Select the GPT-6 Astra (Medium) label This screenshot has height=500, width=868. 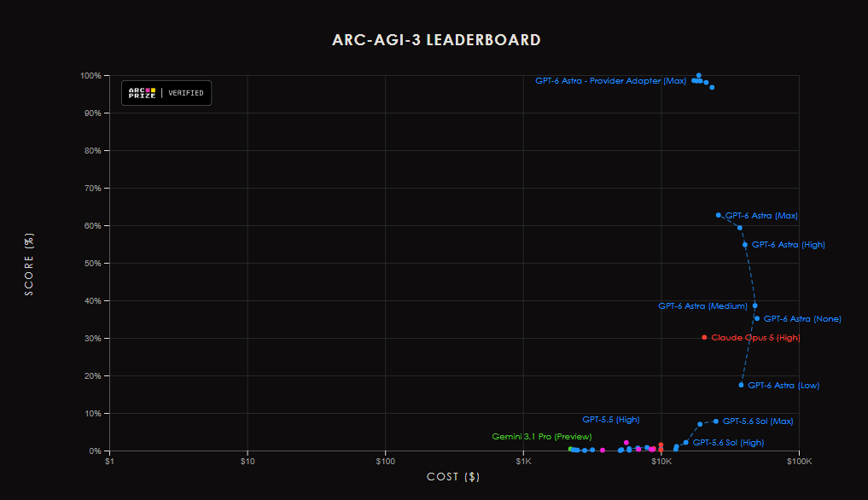pyautogui.click(x=702, y=306)
